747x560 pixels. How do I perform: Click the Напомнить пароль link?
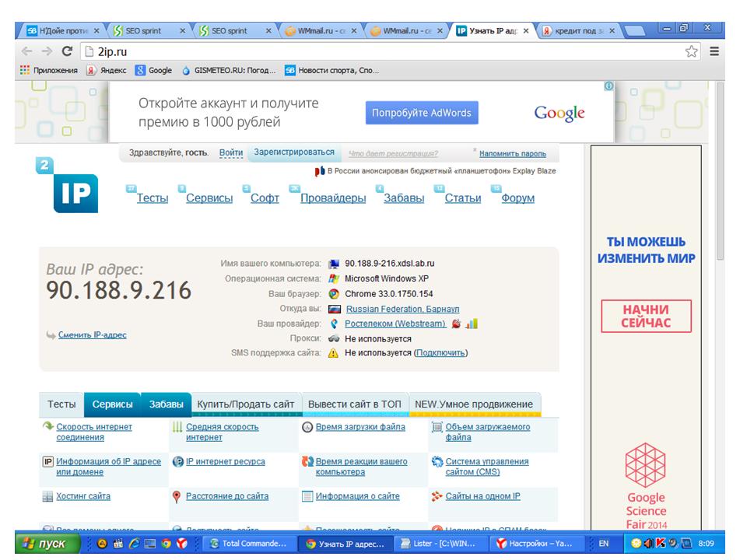[x=513, y=154]
